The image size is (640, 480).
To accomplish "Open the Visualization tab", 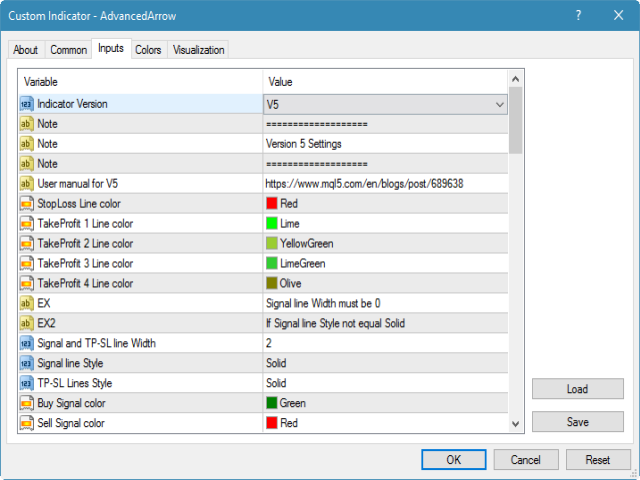I will tap(199, 50).
